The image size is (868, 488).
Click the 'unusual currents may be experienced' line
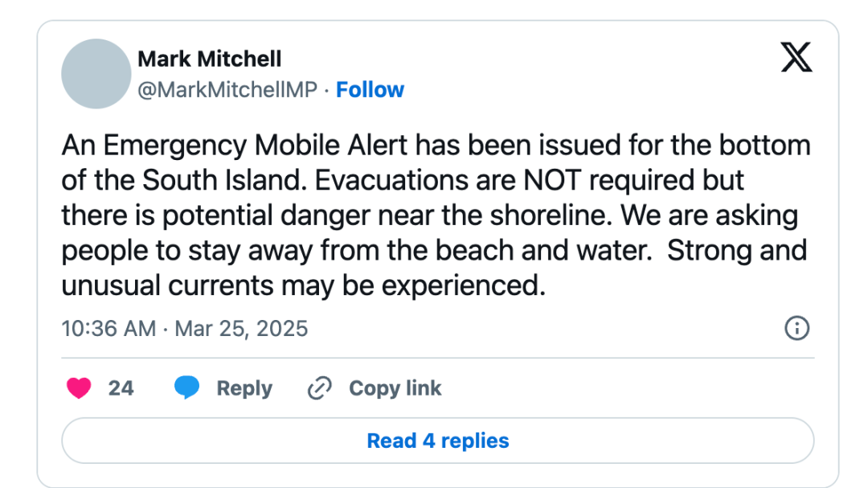click(303, 286)
